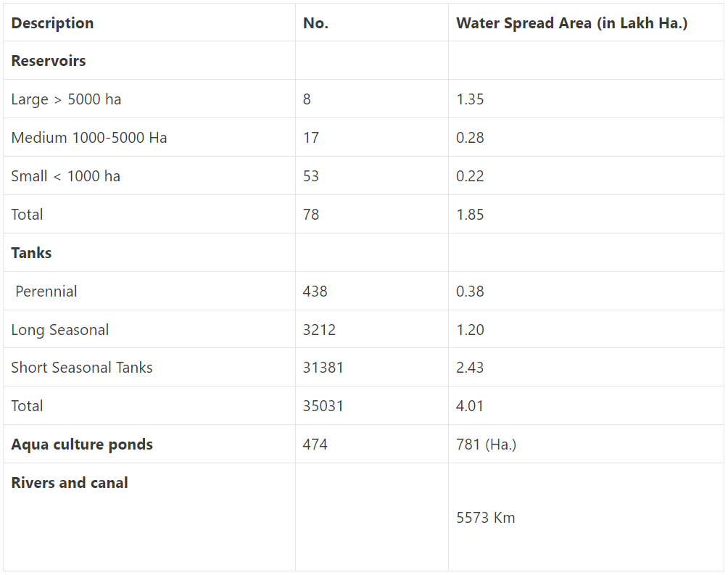728x575 pixels.
Task: Click the Large > 5000 ha cell
Action: (66, 99)
